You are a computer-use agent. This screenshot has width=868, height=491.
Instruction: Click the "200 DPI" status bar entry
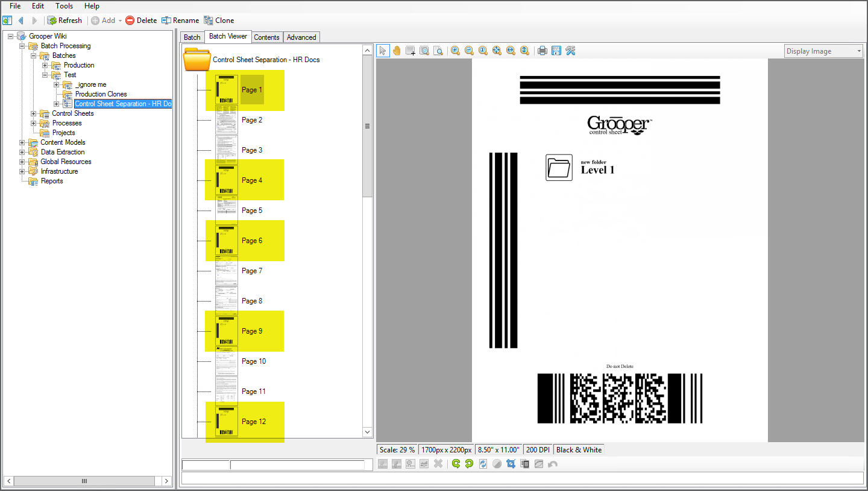click(538, 449)
